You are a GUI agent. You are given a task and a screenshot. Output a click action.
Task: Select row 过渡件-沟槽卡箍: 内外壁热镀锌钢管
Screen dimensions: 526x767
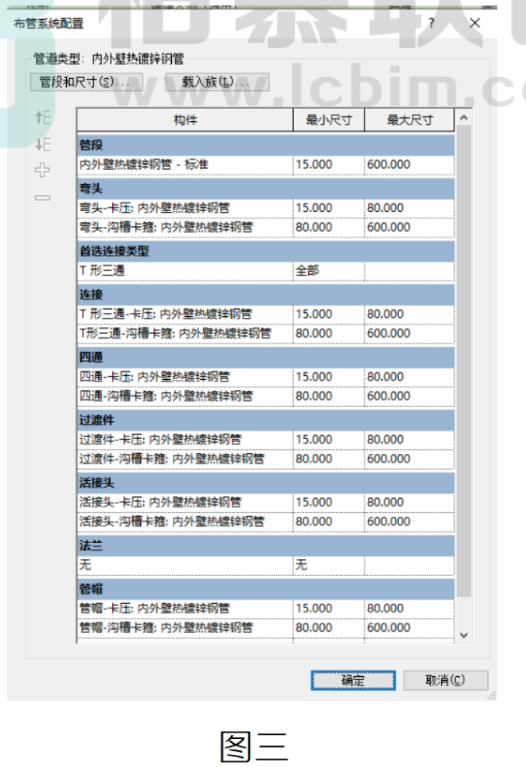tap(266, 459)
